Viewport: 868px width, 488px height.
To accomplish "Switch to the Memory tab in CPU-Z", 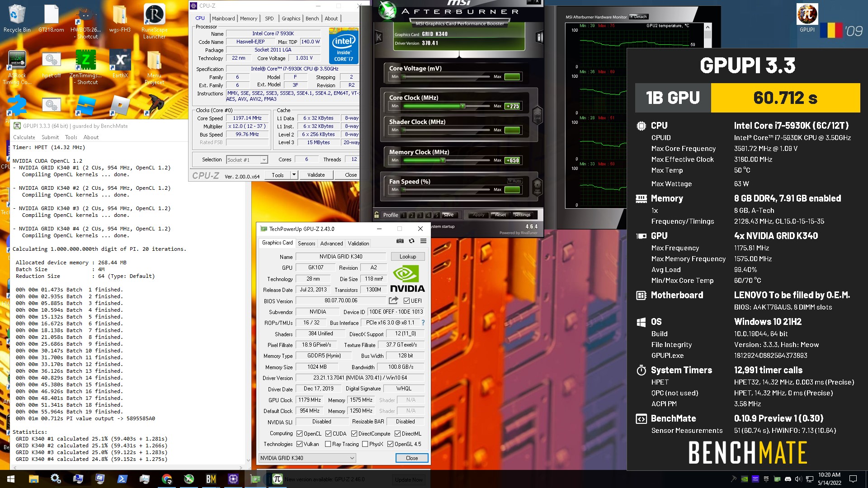I will pyautogui.click(x=249, y=19).
